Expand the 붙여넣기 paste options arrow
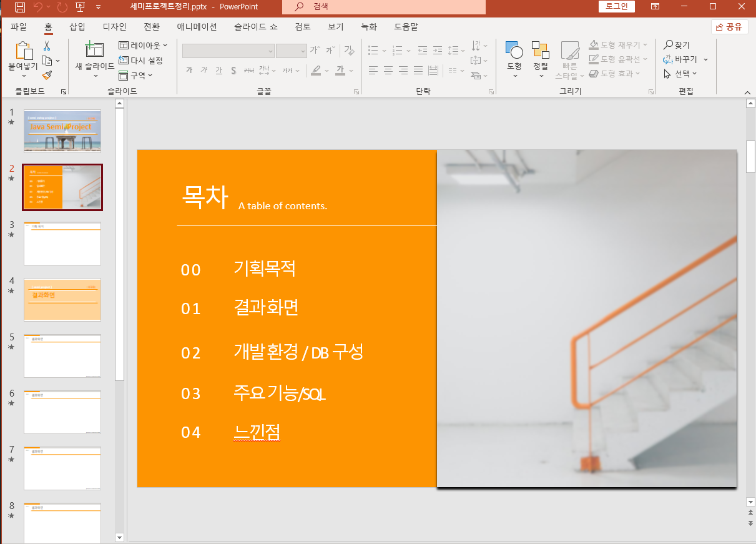The width and height of the screenshot is (756, 544). click(23, 75)
